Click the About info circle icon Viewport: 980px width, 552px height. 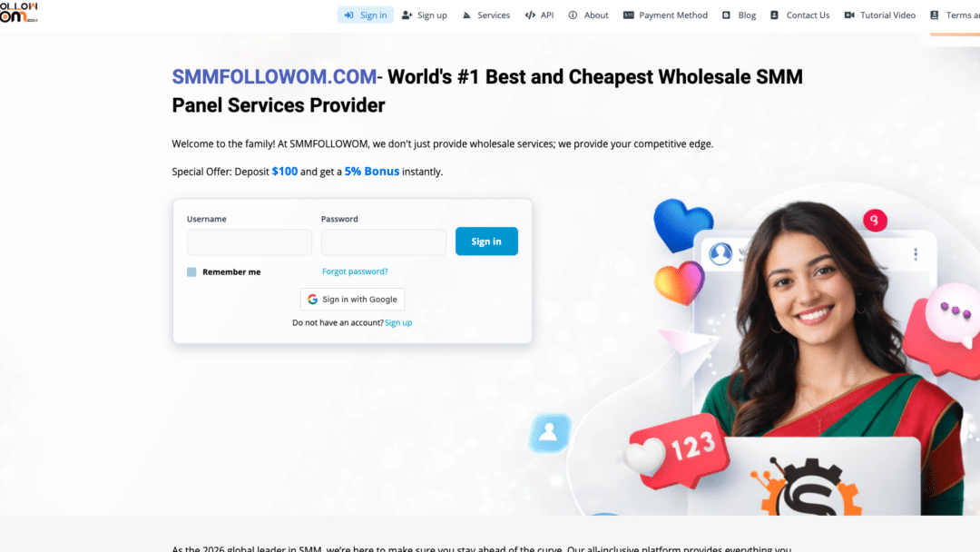click(573, 15)
